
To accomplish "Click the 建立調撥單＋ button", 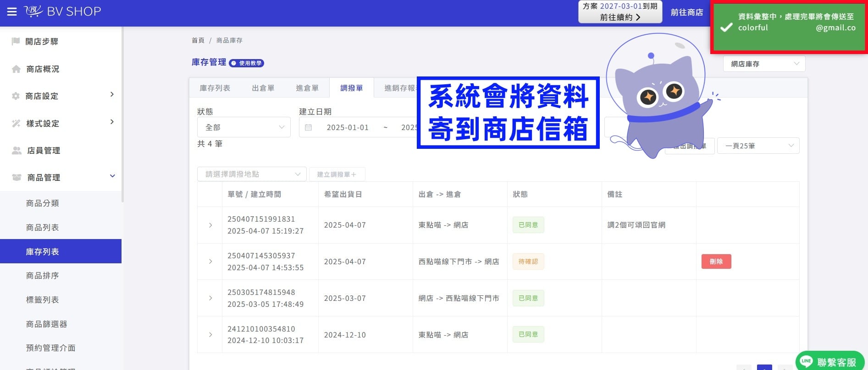I will click(337, 174).
